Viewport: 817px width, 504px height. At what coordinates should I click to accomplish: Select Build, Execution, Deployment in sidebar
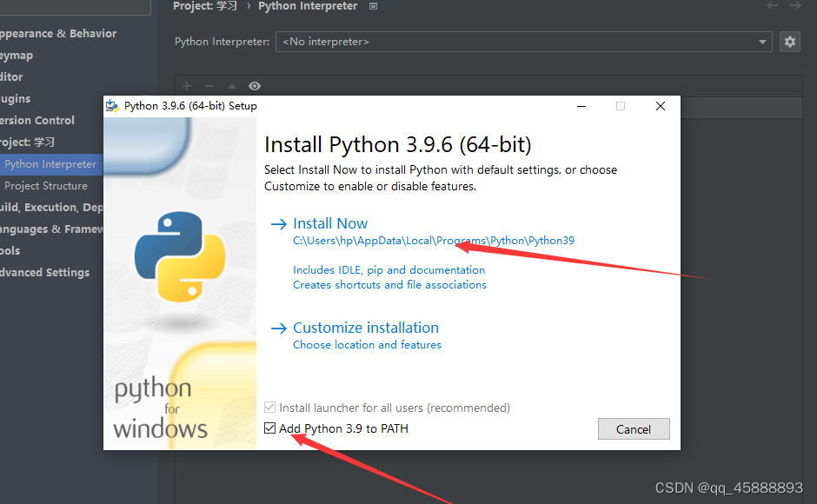tap(51, 208)
